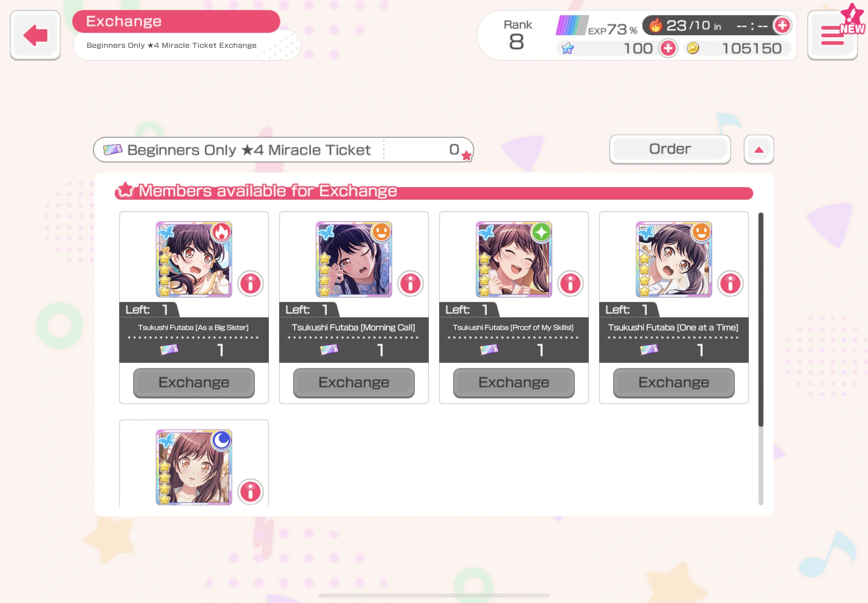The height and width of the screenshot is (603, 868).
Task: Show info for the fifth member card
Action: pos(250,492)
